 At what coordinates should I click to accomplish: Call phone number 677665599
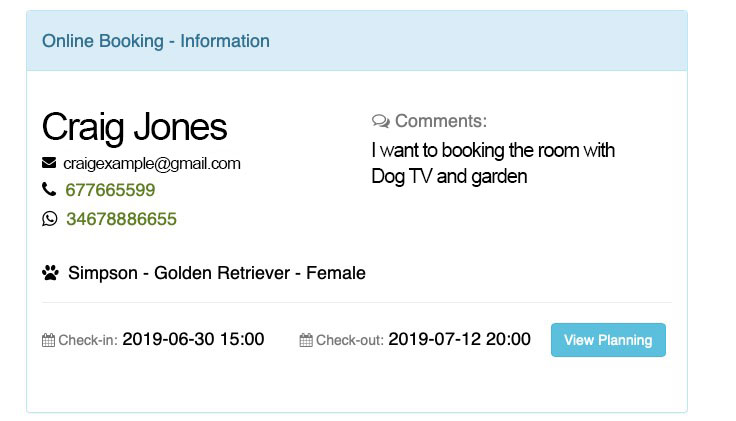pyautogui.click(x=110, y=190)
